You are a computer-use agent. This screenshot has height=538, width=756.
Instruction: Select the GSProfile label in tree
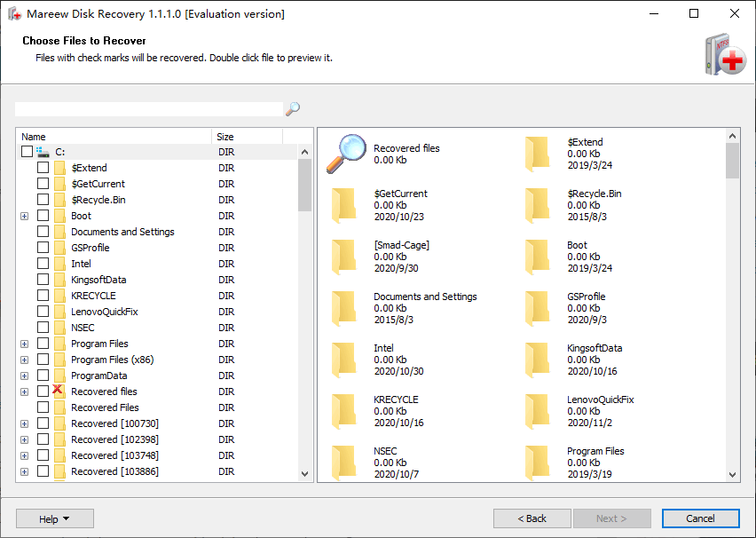pos(91,248)
